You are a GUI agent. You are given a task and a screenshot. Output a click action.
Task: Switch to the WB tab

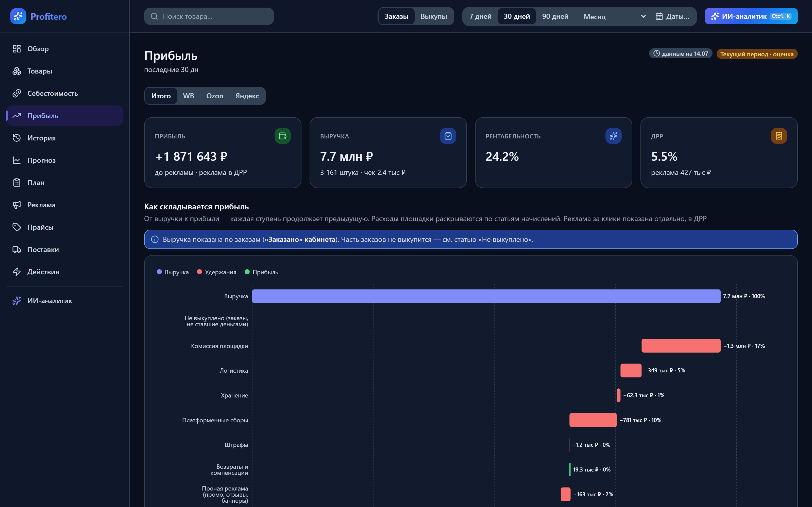pos(189,96)
